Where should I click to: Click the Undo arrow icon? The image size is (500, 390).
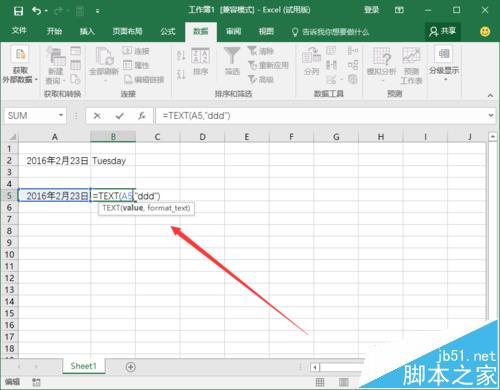[36, 11]
